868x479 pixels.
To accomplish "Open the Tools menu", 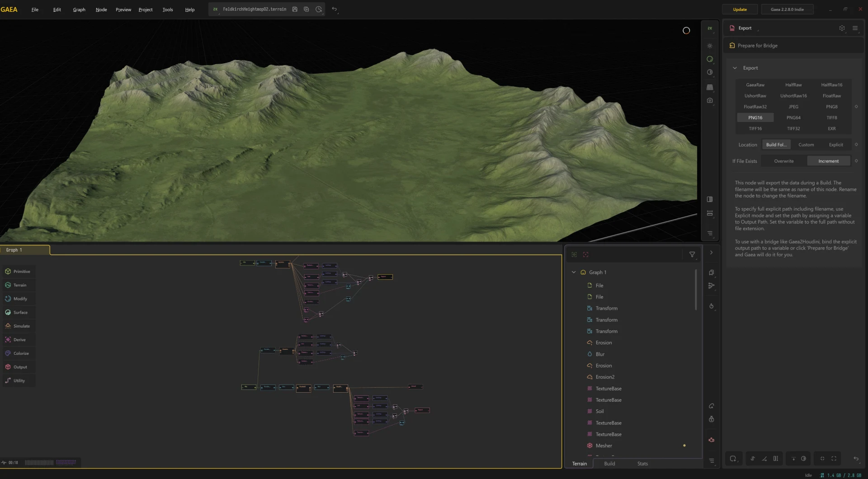I will 167,9.
